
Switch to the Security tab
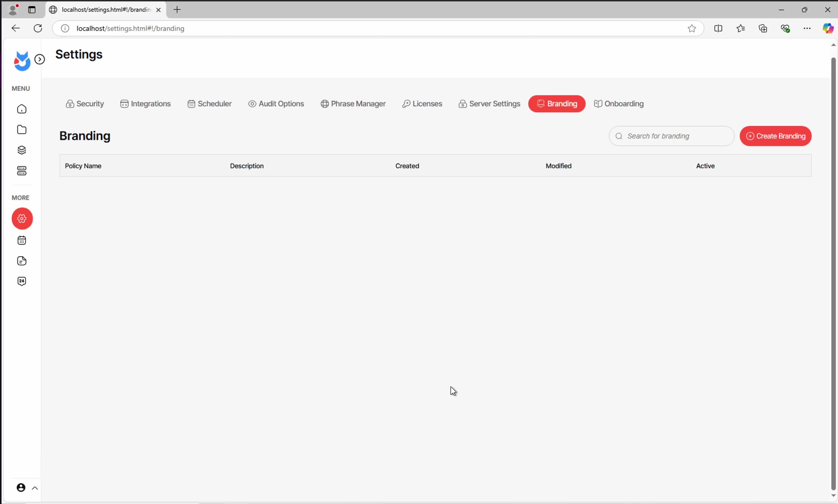click(85, 104)
